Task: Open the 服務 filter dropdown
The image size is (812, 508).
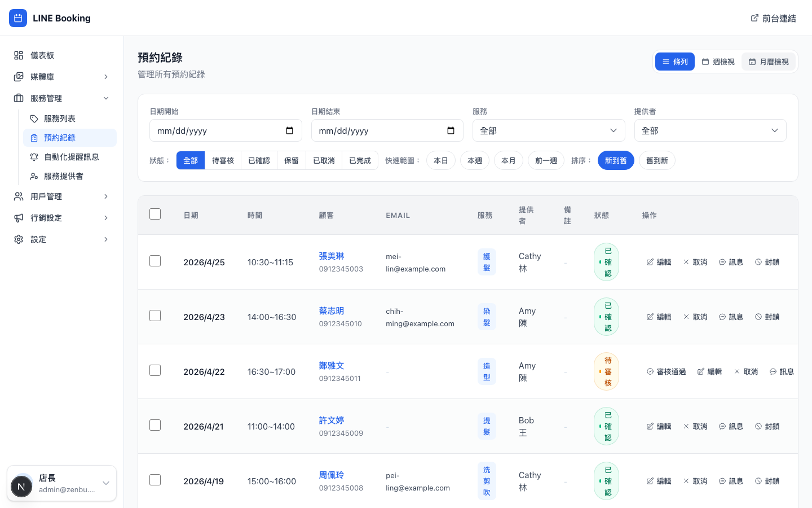Action: click(548, 130)
